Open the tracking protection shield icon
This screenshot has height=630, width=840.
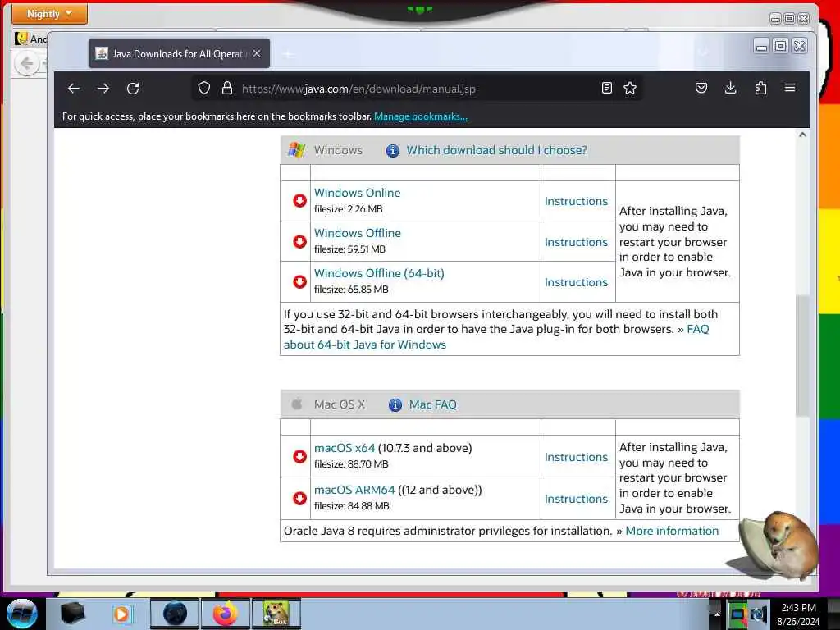tap(203, 89)
